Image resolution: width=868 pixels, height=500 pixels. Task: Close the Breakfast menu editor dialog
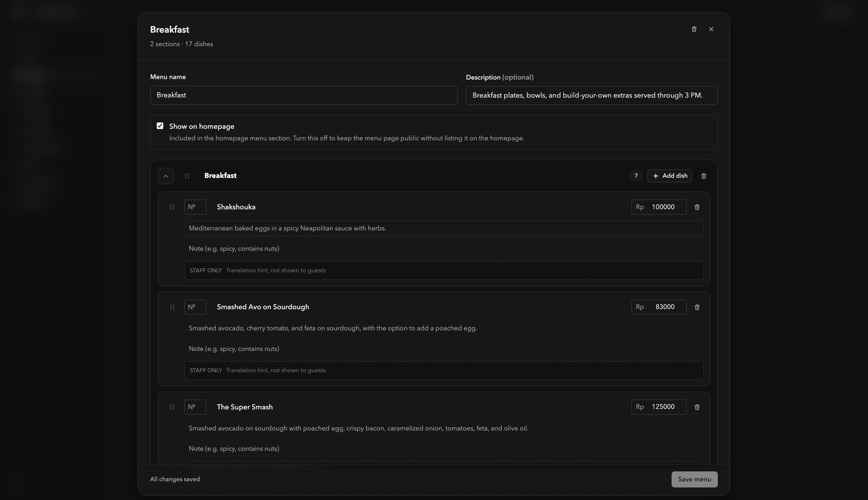tap(711, 29)
